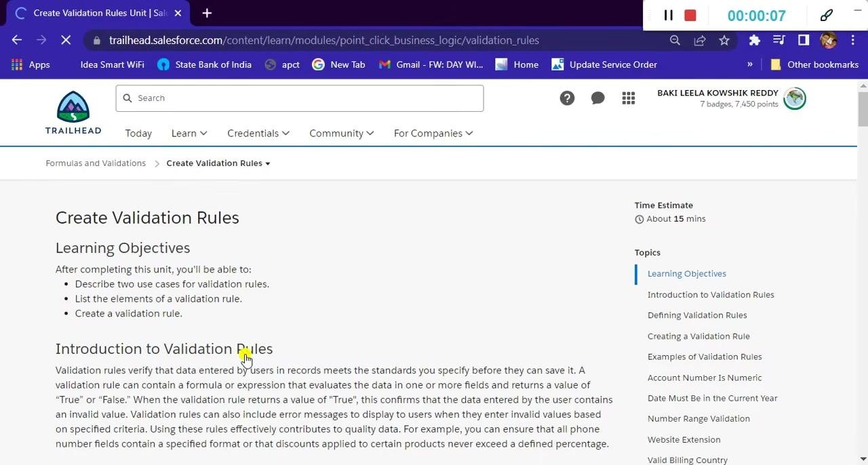Open Apps shortcut in bookmarks bar
Viewport: 868px width, 465px height.
[31, 64]
